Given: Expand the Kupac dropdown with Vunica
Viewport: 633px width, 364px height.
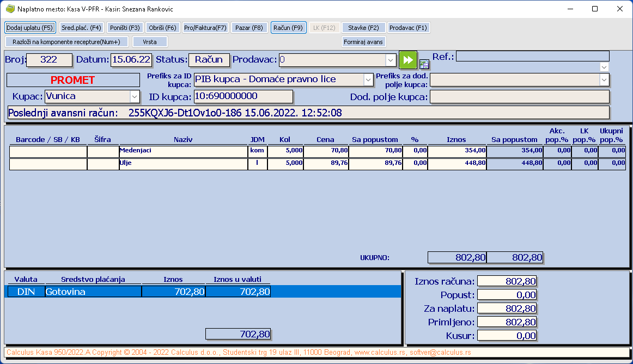Looking at the screenshot, I should point(135,96).
